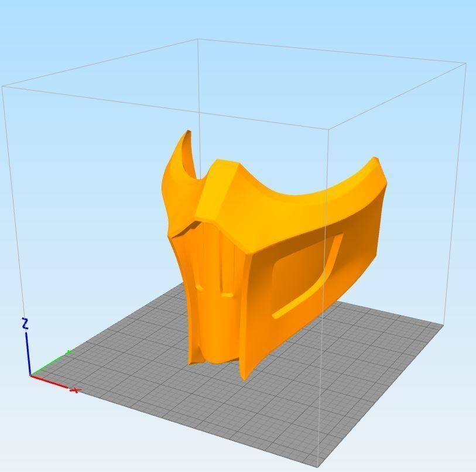Screen dimensions: 476x472
Task: Select the orange mask model
Action: 273,255
